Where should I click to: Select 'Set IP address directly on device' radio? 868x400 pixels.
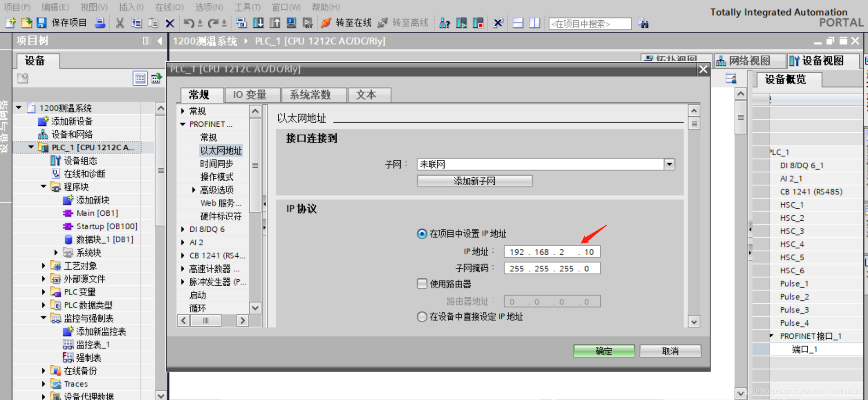(x=422, y=317)
